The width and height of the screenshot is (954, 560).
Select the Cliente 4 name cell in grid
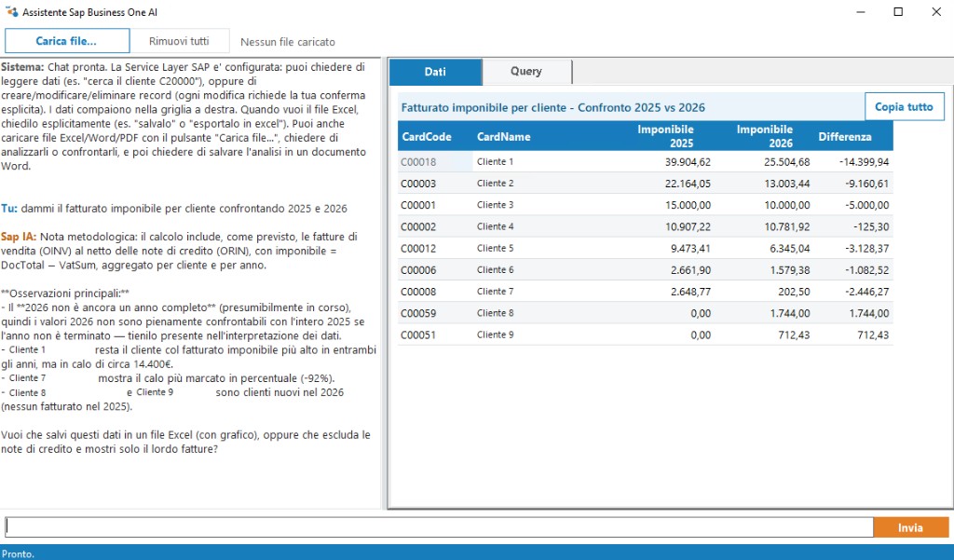[544, 226]
